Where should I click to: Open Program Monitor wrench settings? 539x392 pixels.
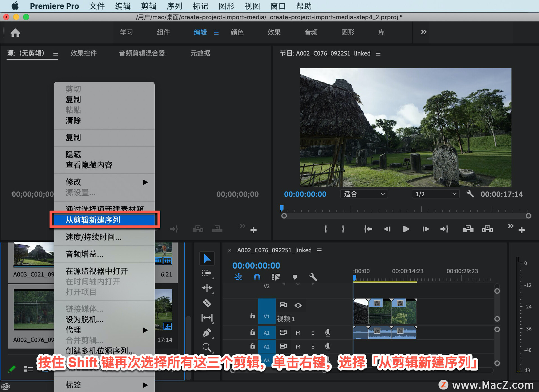[470, 194]
